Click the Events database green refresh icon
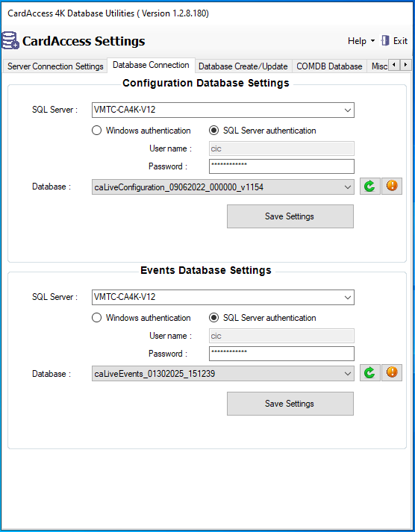The width and height of the screenshot is (415, 532). pyautogui.click(x=370, y=373)
